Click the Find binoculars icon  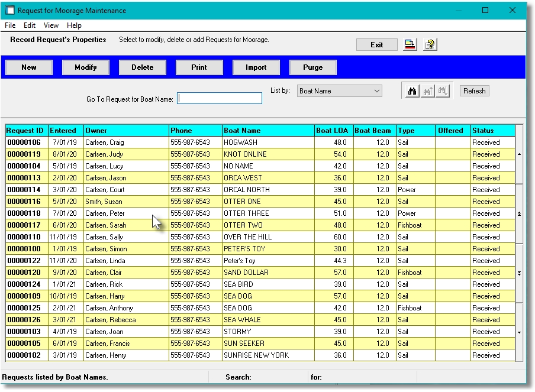411,90
